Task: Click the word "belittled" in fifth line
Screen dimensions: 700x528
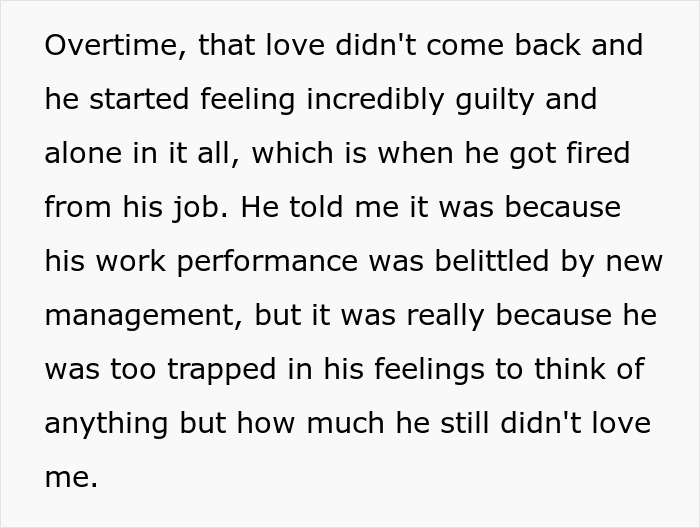Action: pos(492,261)
